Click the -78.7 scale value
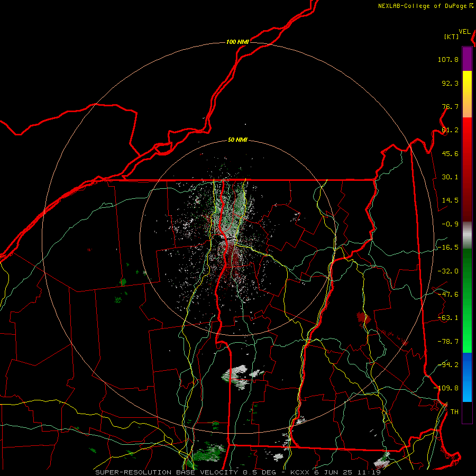Image resolution: width=476 pixels, height=476 pixels. click(x=448, y=342)
